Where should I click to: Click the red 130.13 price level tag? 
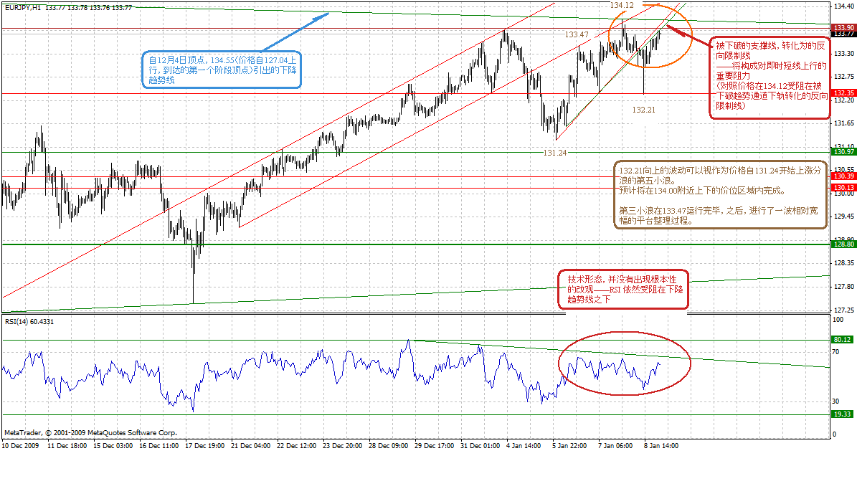click(843, 188)
